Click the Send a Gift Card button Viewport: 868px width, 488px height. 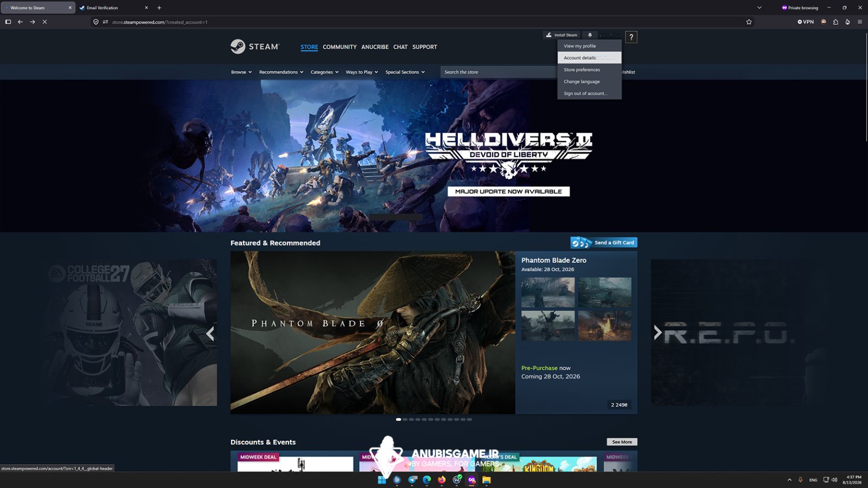pos(604,242)
